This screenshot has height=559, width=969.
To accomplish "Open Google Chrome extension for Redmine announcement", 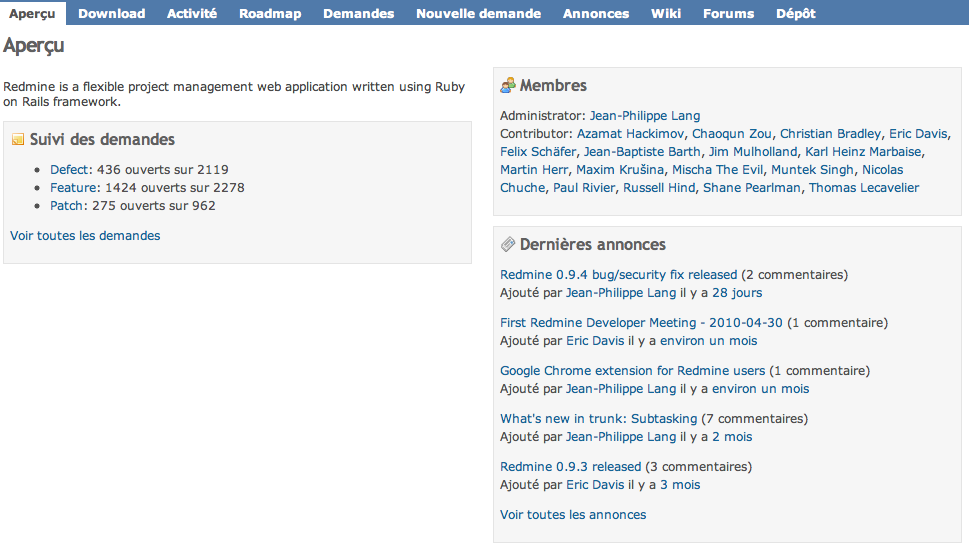I will coord(632,371).
